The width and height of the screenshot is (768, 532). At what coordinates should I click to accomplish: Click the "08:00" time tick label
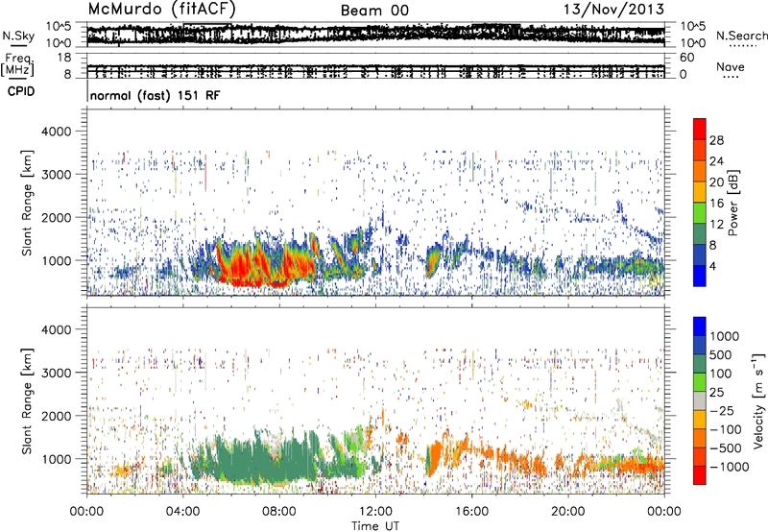pos(278,512)
